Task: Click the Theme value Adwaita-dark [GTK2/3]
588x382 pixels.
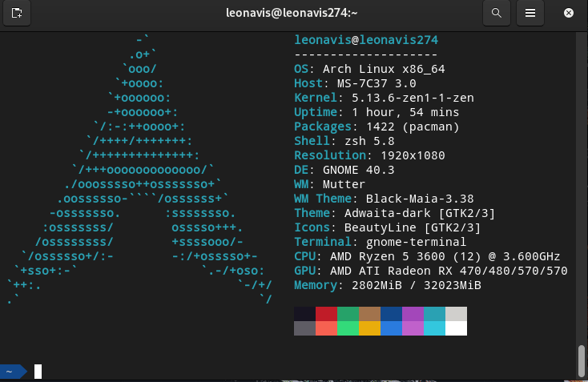Action: [420, 213]
